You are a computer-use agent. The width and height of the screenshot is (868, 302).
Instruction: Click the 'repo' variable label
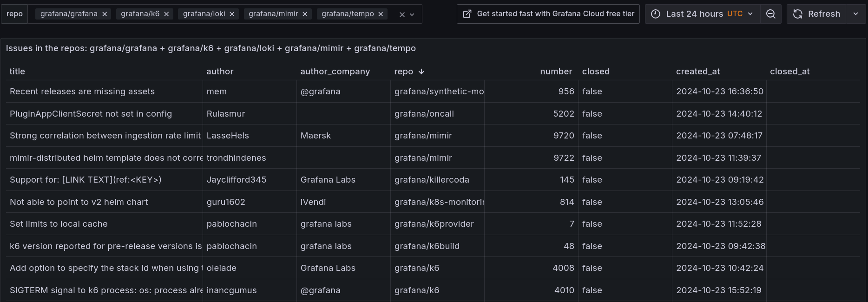tap(14, 14)
